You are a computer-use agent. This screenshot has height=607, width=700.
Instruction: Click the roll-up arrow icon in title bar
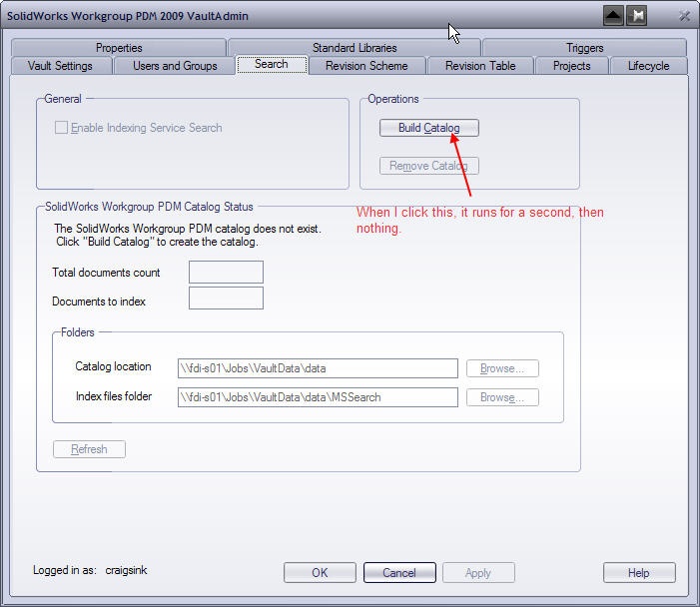[x=613, y=16]
